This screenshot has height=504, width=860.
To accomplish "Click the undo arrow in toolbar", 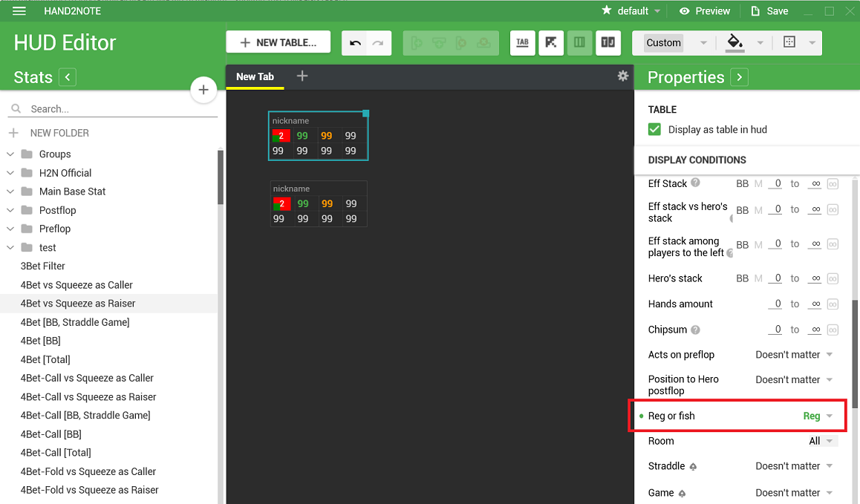I will [x=355, y=43].
